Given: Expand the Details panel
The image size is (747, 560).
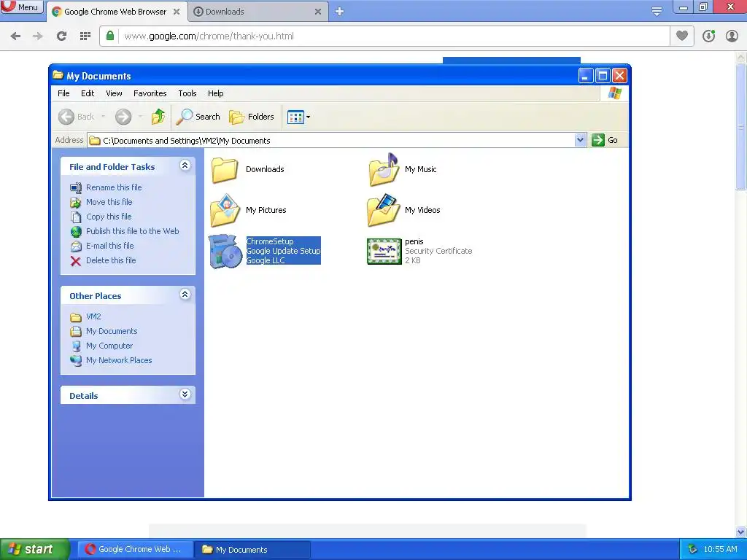Looking at the screenshot, I should (x=185, y=394).
